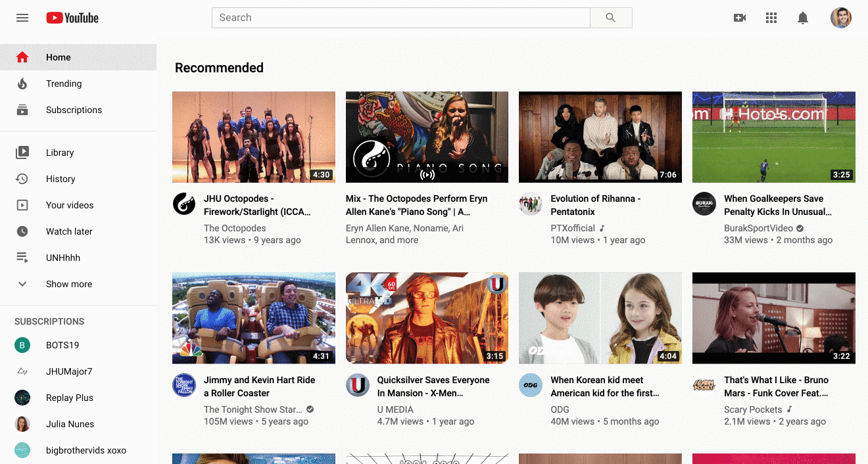Click the UNHhhh playlist icon
The width and height of the screenshot is (868, 464).
pyautogui.click(x=22, y=258)
